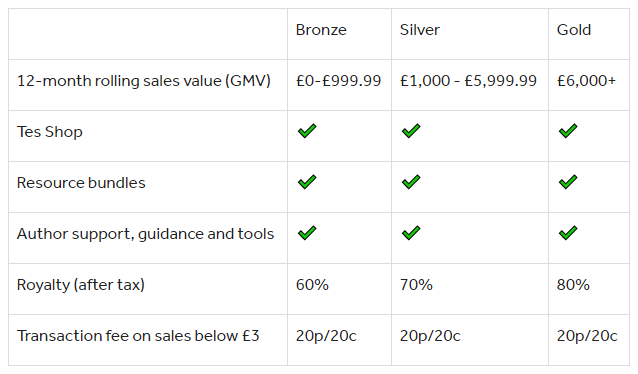Click the Silver Tes Shop checkmark

click(411, 131)
